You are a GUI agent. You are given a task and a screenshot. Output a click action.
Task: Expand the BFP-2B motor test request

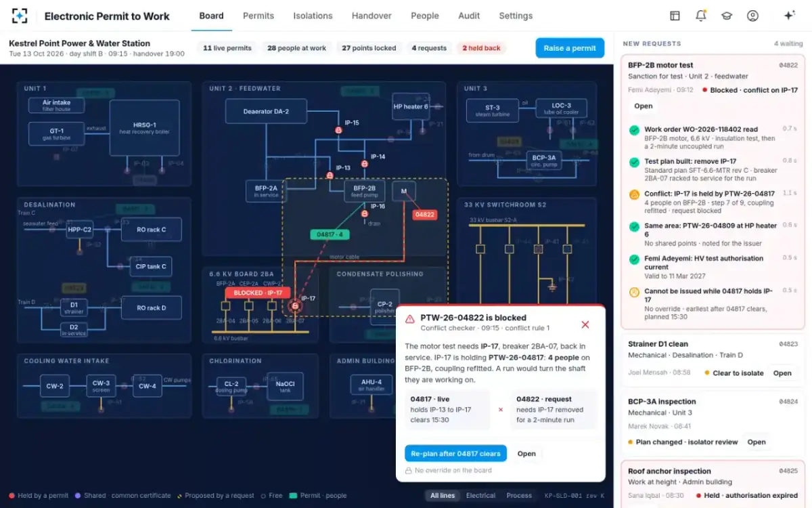tap(644, 106)
